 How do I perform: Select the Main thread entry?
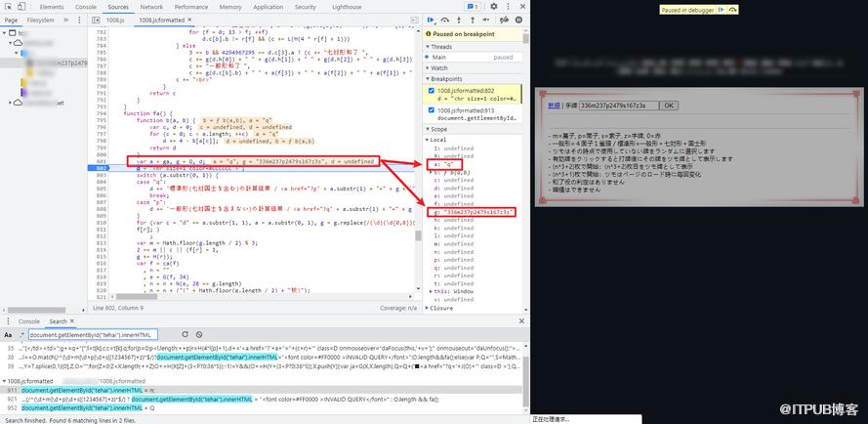pyautogui.click(x=473, y=58)
